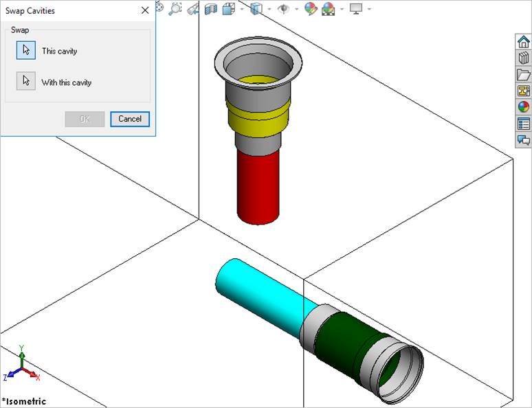Open the SOLIDWORKS Resources home tab
This screenshot has width=532, height=408.
(523, 42)
